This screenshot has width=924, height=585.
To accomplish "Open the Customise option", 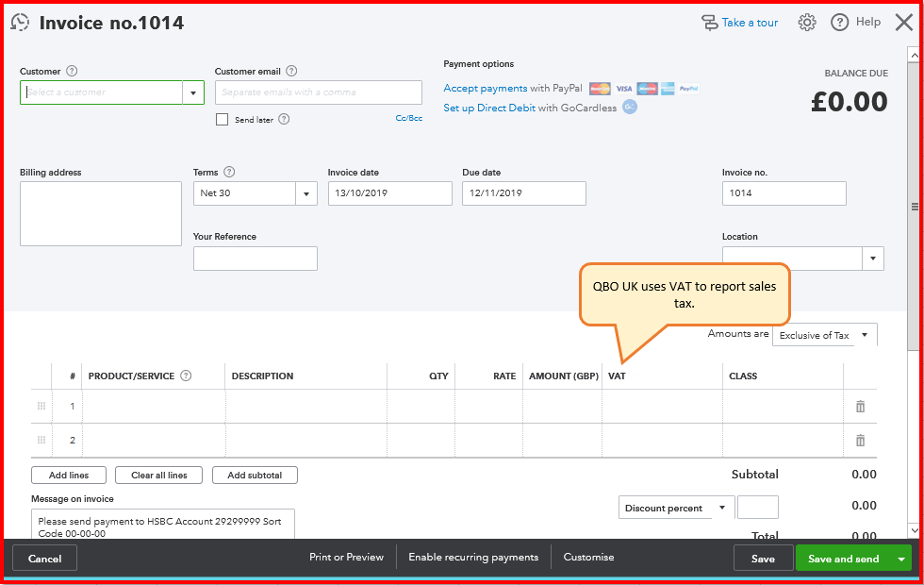I will point(588,557).
